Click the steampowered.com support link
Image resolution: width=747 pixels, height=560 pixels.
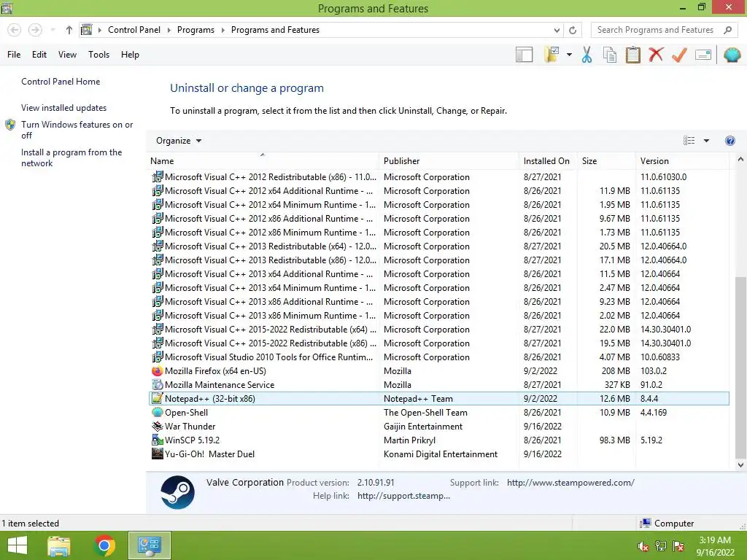click(570, 483)
